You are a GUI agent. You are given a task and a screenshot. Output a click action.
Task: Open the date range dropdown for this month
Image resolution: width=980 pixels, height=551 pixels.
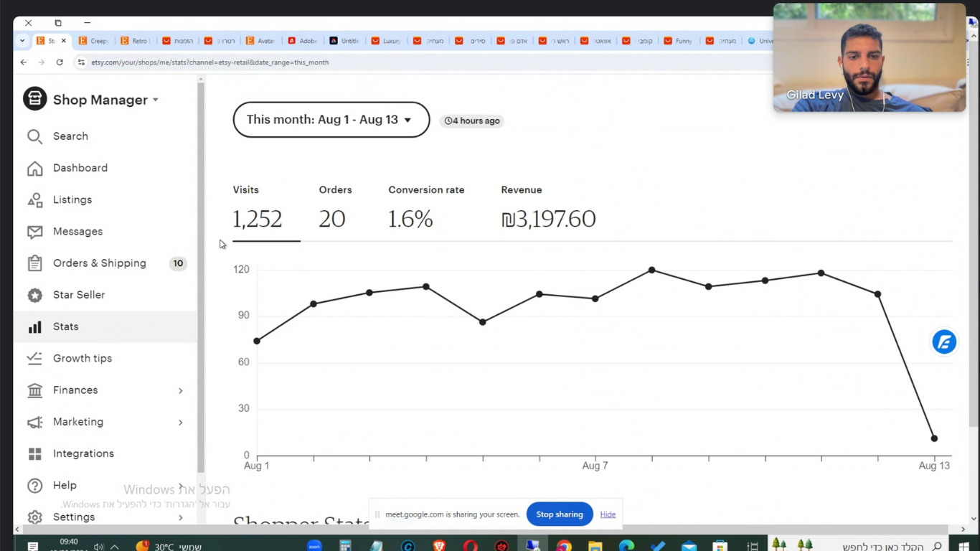click(x=331, y=120)
